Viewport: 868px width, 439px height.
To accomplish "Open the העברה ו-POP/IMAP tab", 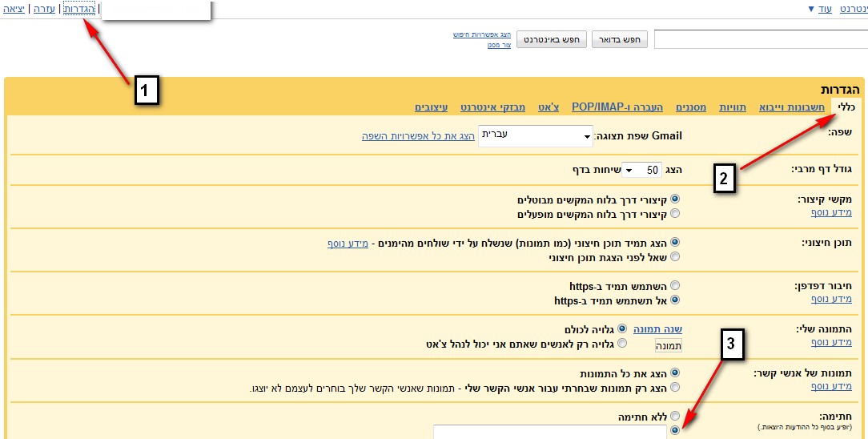I will [x=617, y=107].
